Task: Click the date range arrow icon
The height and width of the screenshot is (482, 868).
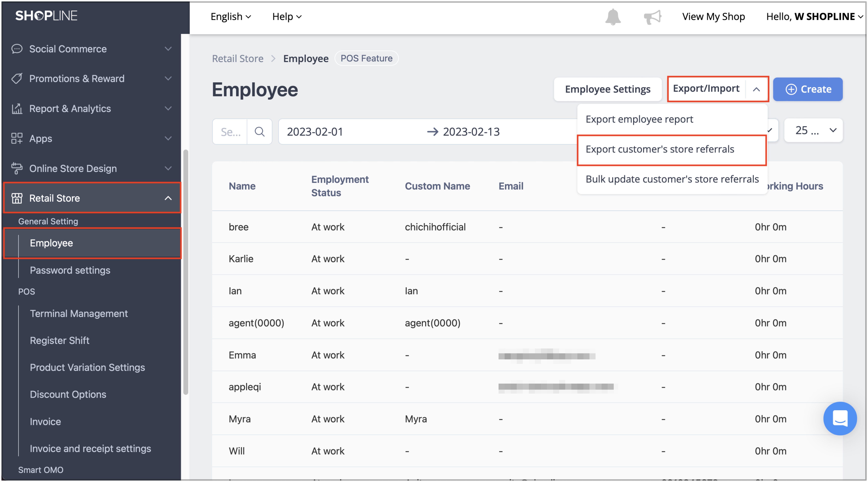Action: (x=433, y=132)
